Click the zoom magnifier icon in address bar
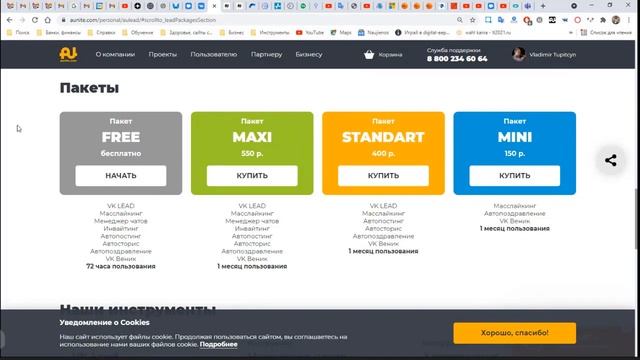This screenshot has width=640, height=360. [460, 20]
